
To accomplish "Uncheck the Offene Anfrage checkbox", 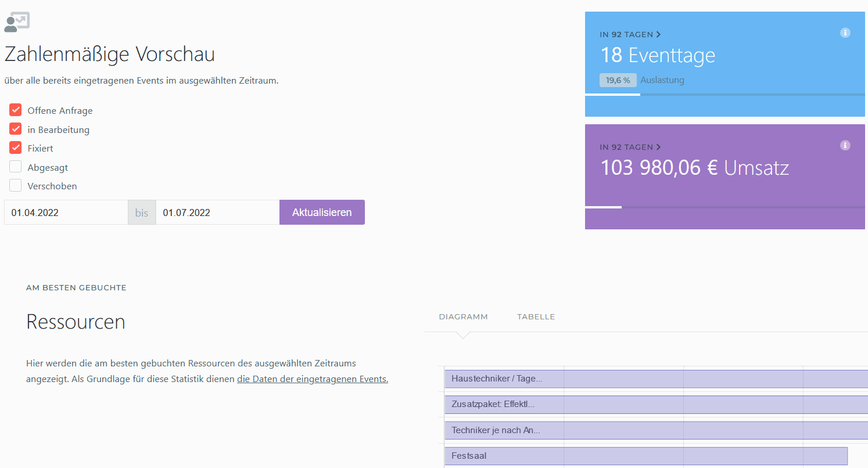I will point(16,110).
